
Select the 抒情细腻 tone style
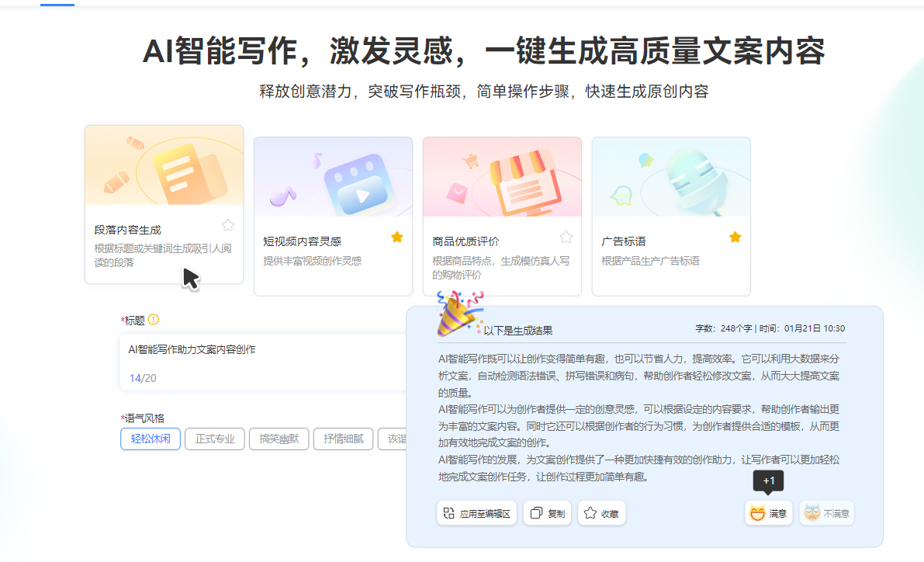pos(343,439)
